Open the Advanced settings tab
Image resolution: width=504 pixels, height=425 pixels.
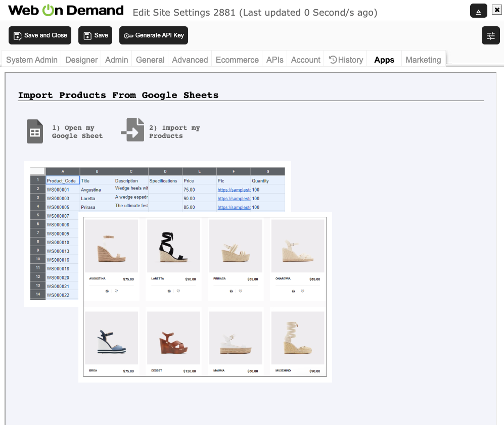click(190, 60)
